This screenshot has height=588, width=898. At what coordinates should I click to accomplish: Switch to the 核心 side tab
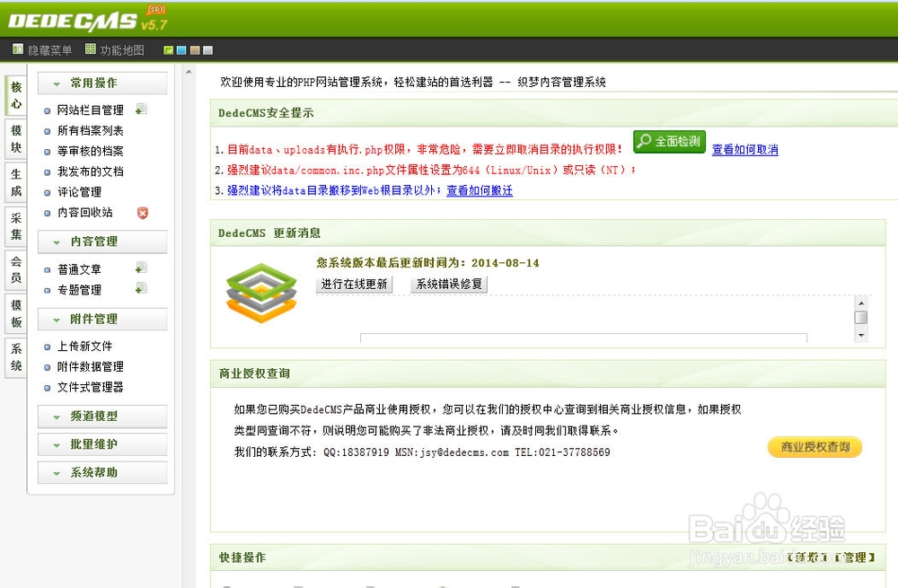pyautogui.click(x=16, y=96)
